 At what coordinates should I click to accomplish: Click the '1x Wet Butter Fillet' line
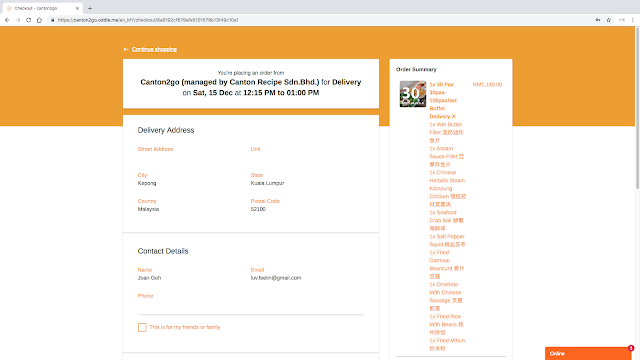tap(446, 132)
